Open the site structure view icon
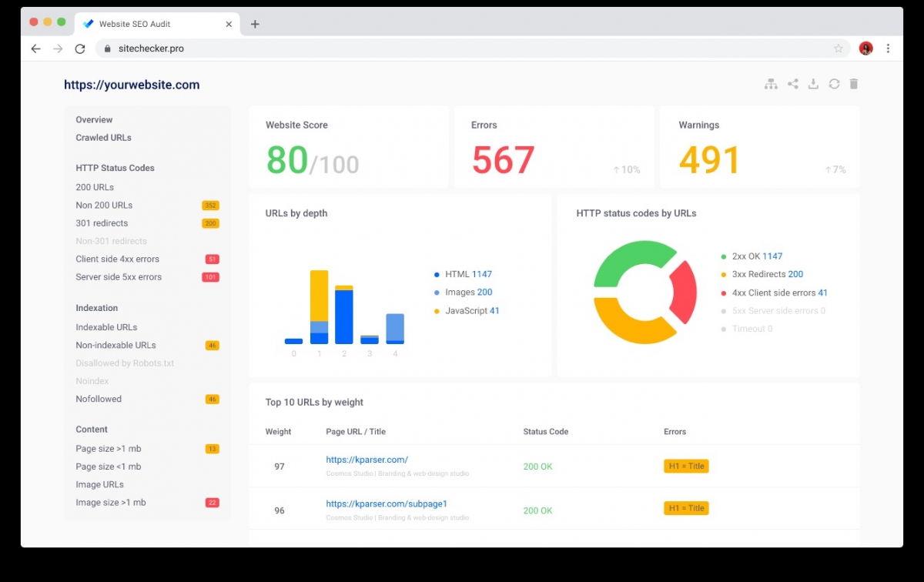924x582 pixels. (x=771, y=83)
